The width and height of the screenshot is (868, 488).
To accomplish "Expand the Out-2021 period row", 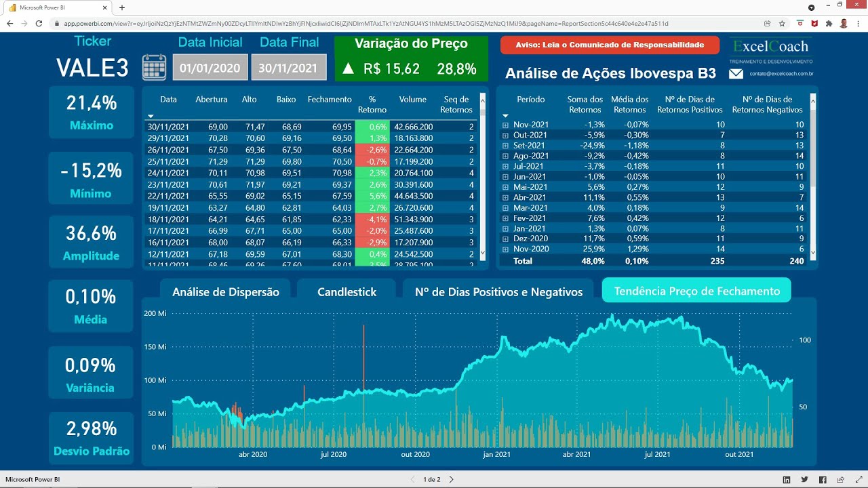I will tap(505, 135).
